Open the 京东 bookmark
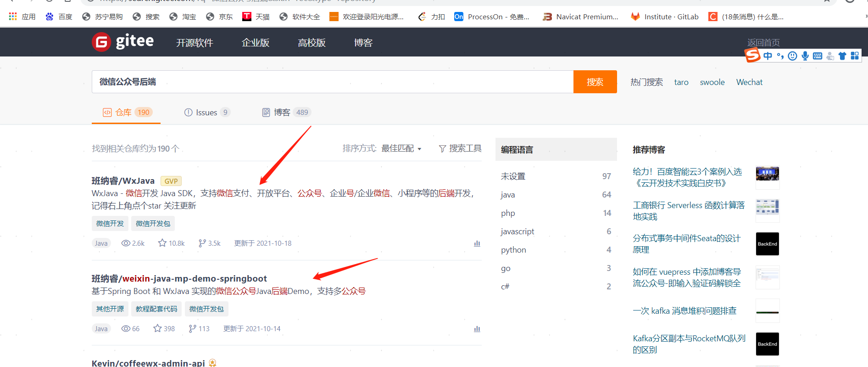The height and width of the screenshot is (367, 868). click(219, 17)
